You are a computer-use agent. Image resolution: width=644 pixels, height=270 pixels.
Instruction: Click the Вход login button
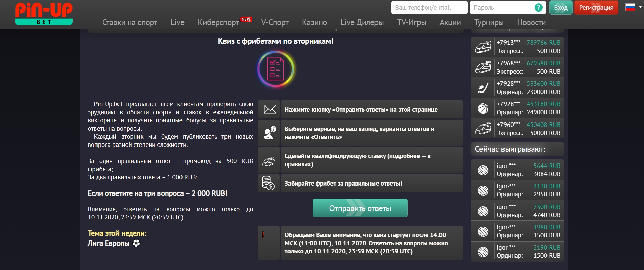561,7
